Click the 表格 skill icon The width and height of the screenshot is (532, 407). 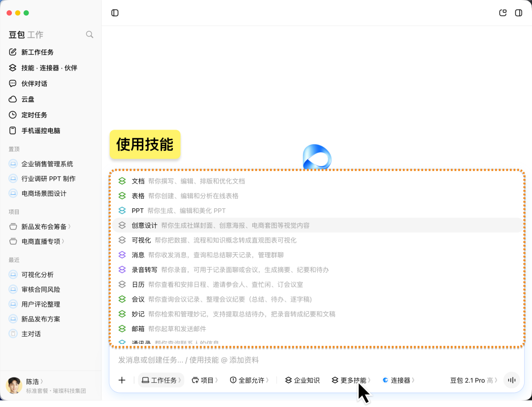click(122, 196)
